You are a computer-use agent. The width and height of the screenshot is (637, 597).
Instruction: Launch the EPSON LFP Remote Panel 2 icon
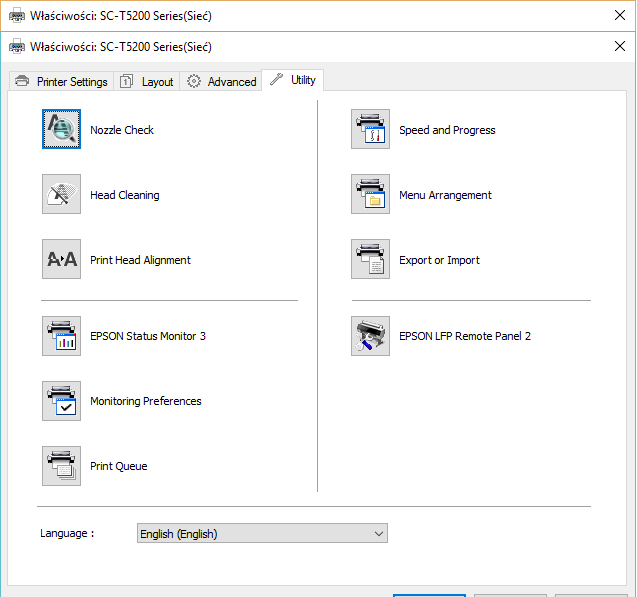click(370, 336)
